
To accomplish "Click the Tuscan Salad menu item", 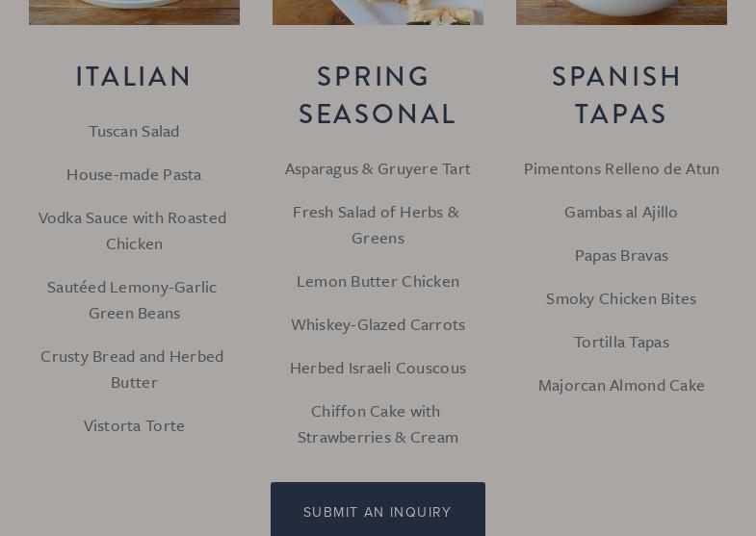I will 134,131.
